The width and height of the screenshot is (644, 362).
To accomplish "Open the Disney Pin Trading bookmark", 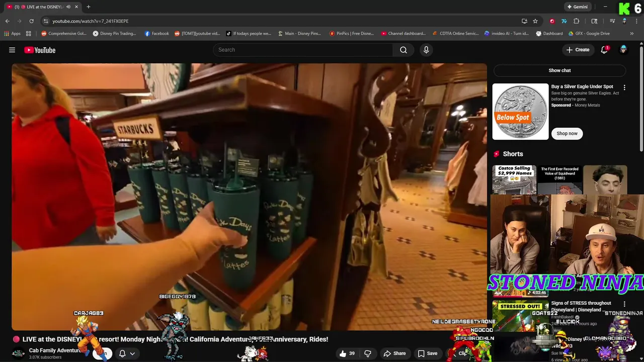I will (114, 34).
